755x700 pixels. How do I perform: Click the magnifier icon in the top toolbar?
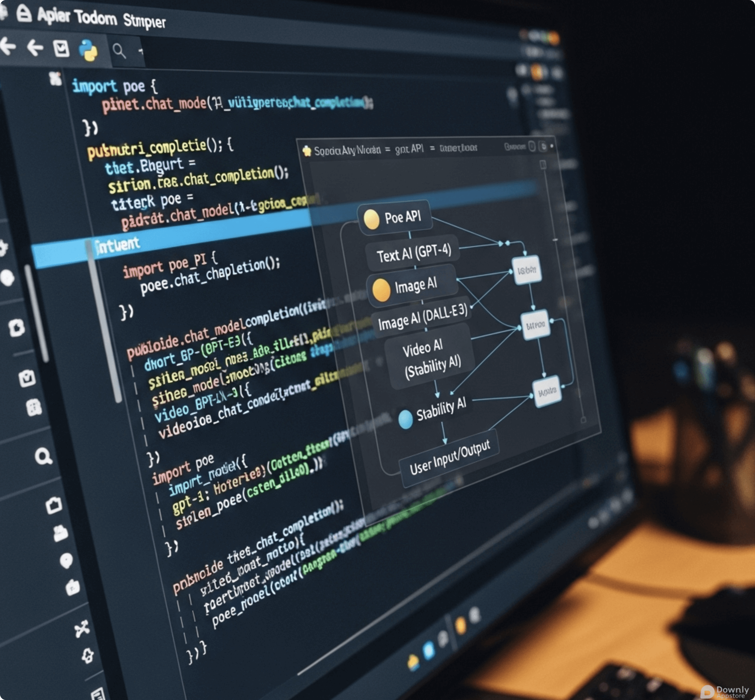click(x=119, y=50)
